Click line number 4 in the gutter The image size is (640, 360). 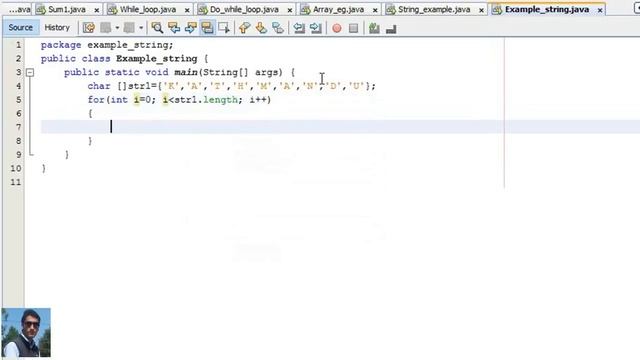tap(18, 86)
